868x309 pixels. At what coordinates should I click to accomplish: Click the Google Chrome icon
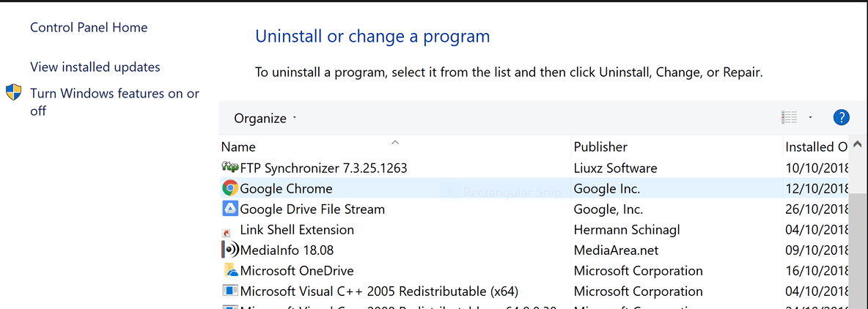coord(230,188)
